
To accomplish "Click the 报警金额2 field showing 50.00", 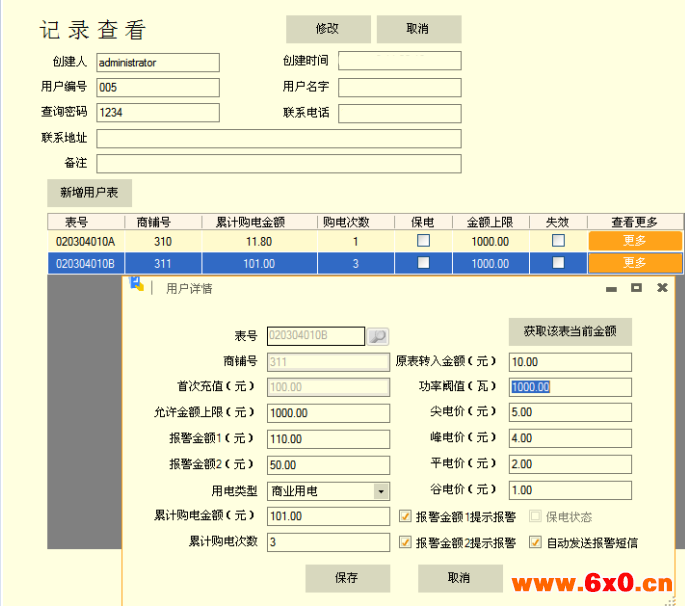I will (x=329, y=465).
